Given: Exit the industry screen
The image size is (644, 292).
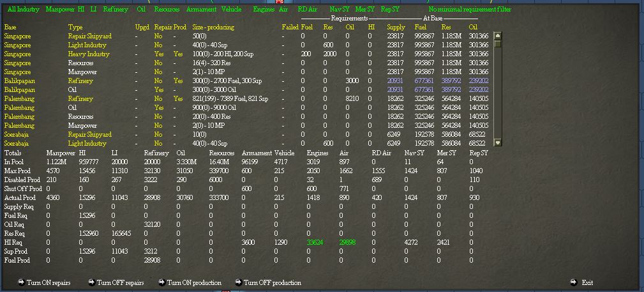Looking at the screenshot, I should pos(582,282).
